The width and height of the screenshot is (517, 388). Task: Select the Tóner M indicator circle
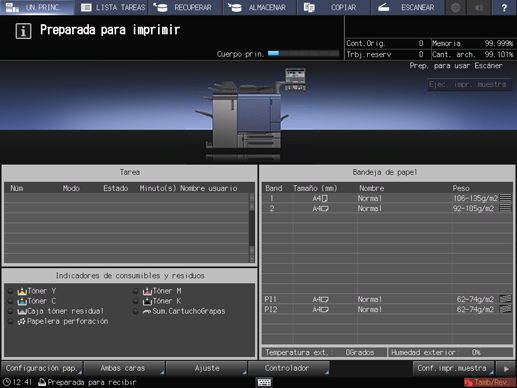[x=136, y=291]
